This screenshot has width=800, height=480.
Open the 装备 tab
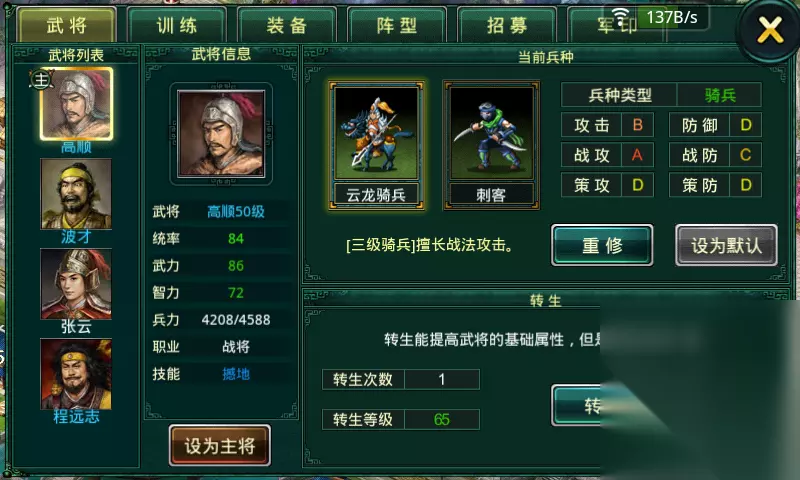tap(287, 25)
